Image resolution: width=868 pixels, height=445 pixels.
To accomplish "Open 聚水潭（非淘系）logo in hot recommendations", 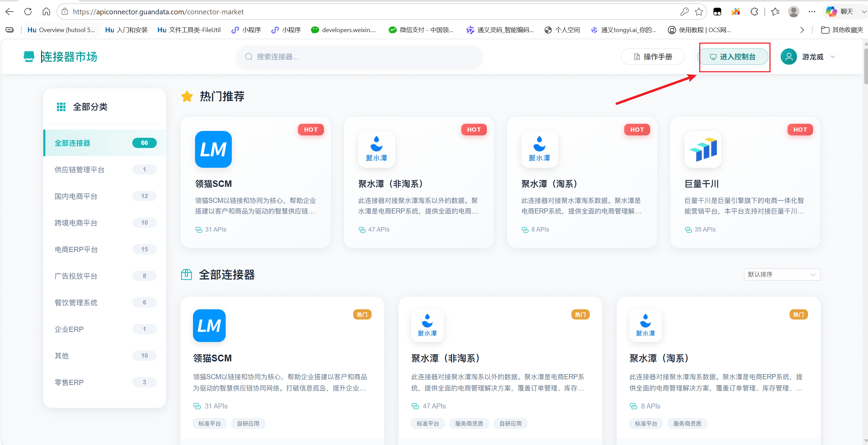I will 376,149.
